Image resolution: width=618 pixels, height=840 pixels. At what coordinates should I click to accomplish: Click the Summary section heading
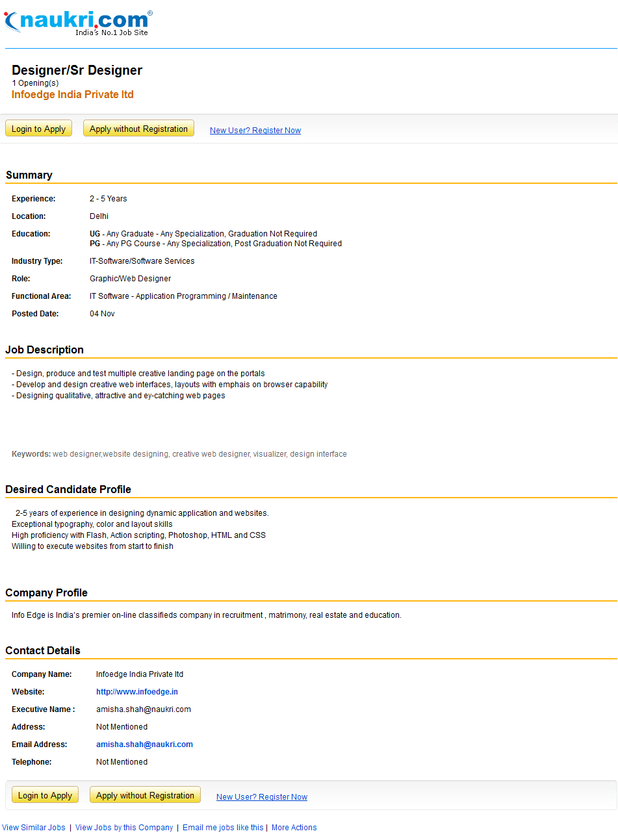(x=29, y=175)
